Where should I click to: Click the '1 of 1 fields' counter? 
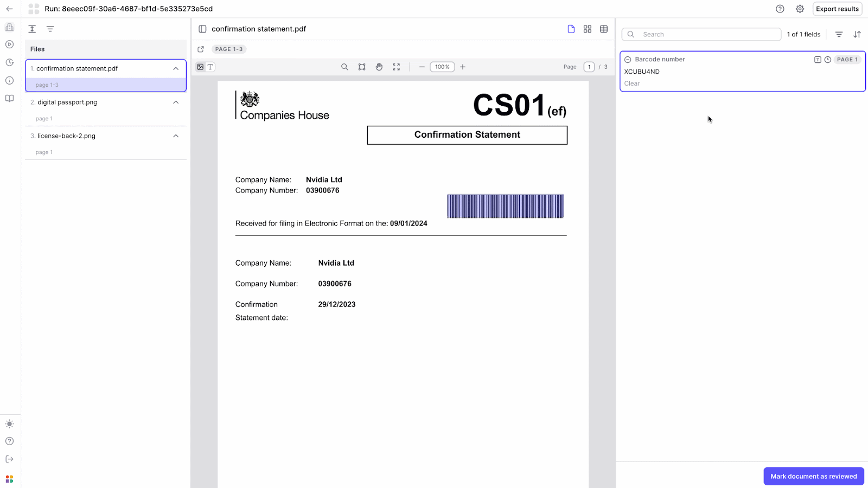(803, 34)
